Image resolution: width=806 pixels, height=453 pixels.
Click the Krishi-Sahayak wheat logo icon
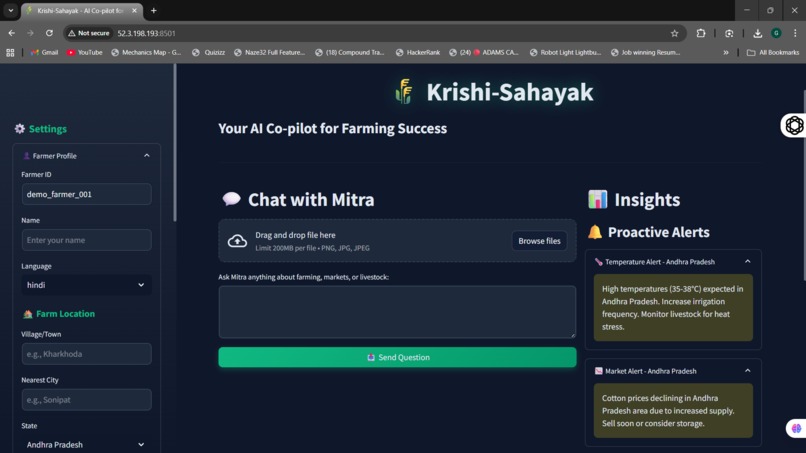[404, 92]
